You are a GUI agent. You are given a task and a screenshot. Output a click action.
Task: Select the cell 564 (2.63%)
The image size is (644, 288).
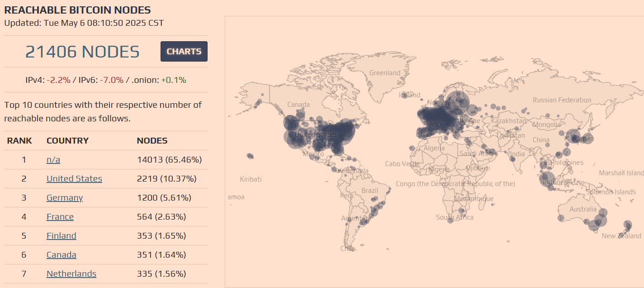[161, 217]
